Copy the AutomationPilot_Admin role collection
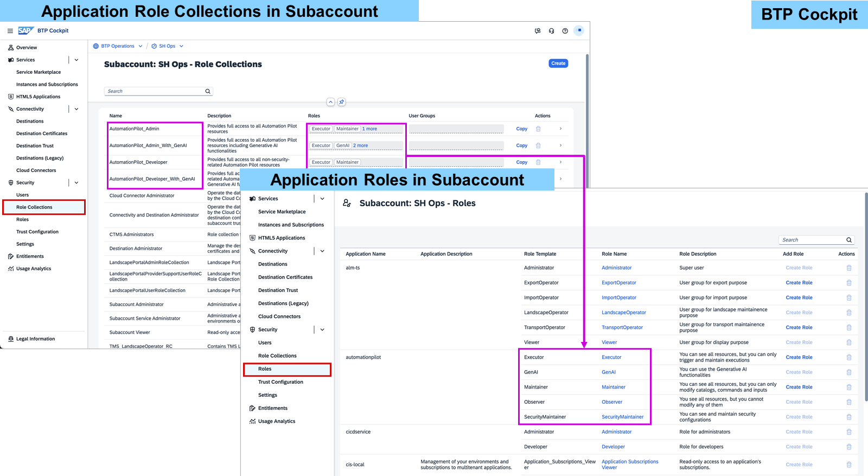Image resolution: width=868 pixels, height=476 pixels. (522, 129)
